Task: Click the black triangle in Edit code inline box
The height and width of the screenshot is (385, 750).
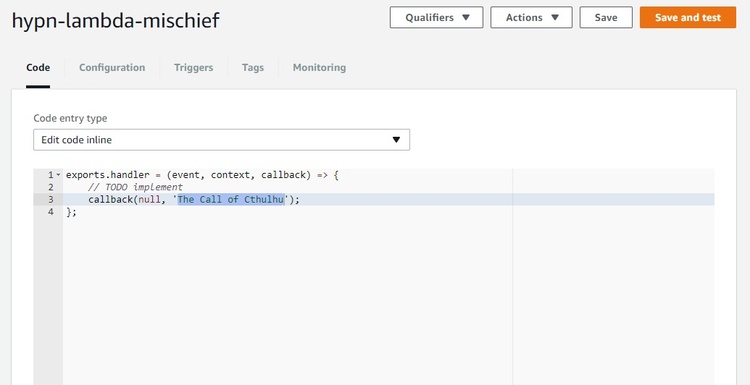Action: (396, 140)
